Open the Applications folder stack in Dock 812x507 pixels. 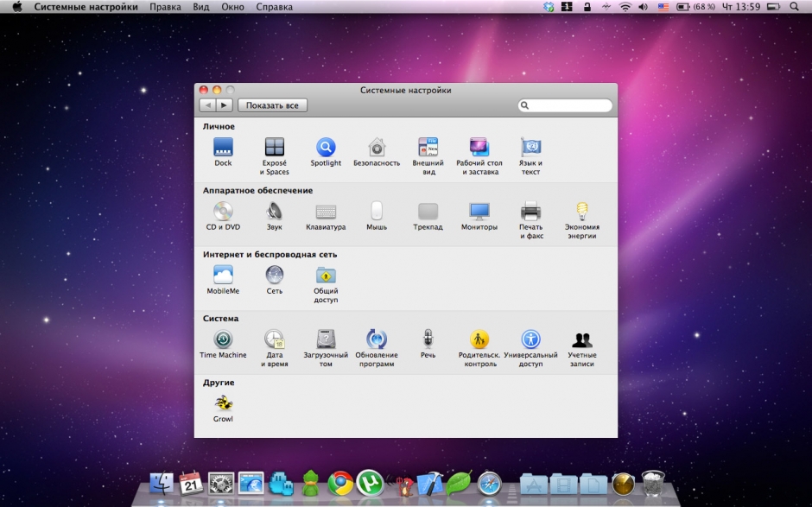534,485
